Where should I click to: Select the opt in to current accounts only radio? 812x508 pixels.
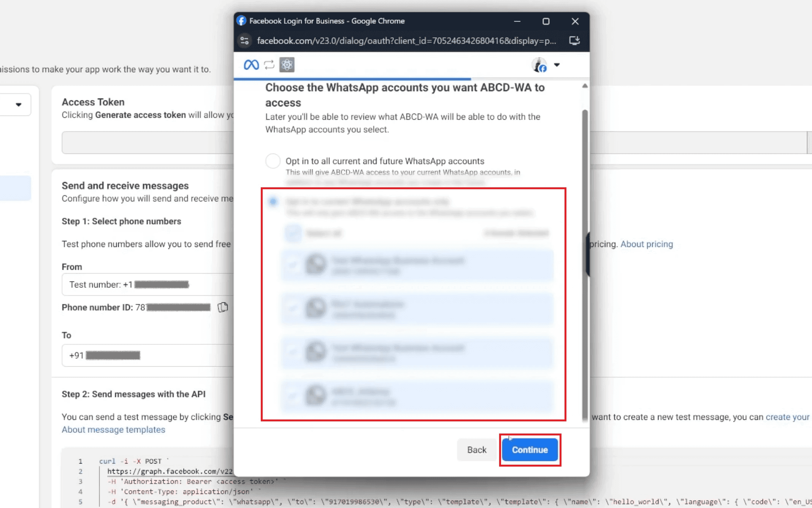tap(273, 201)
